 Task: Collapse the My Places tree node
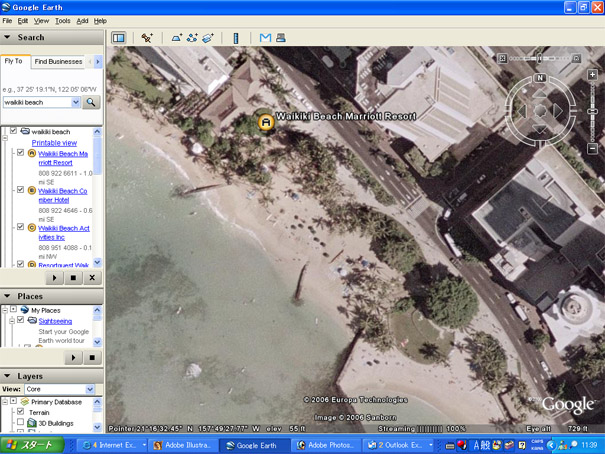5,310
